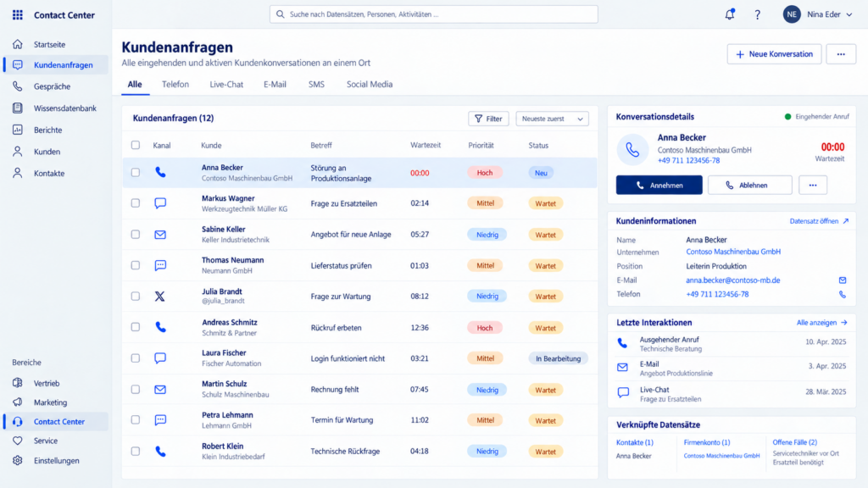868x488 pixels.
Task: Click the chat icon in Markus Wagner row
Action: click(160, 203)
